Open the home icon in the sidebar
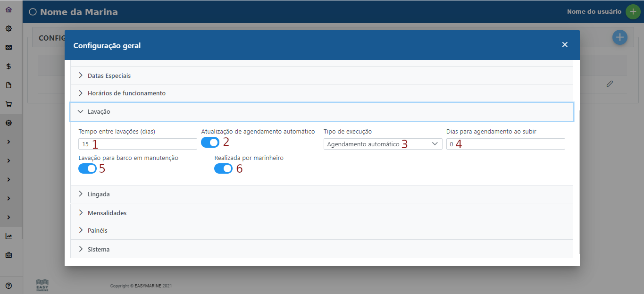The width and height of the screenshot is (644, 294). pos(8,9)
